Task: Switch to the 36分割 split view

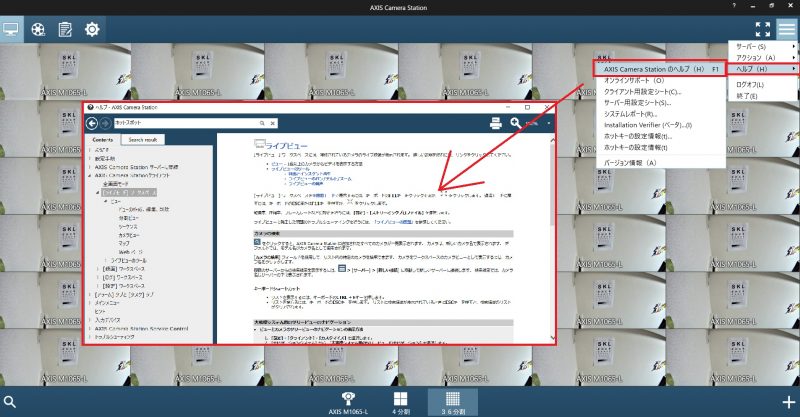Action: point(453,403)
